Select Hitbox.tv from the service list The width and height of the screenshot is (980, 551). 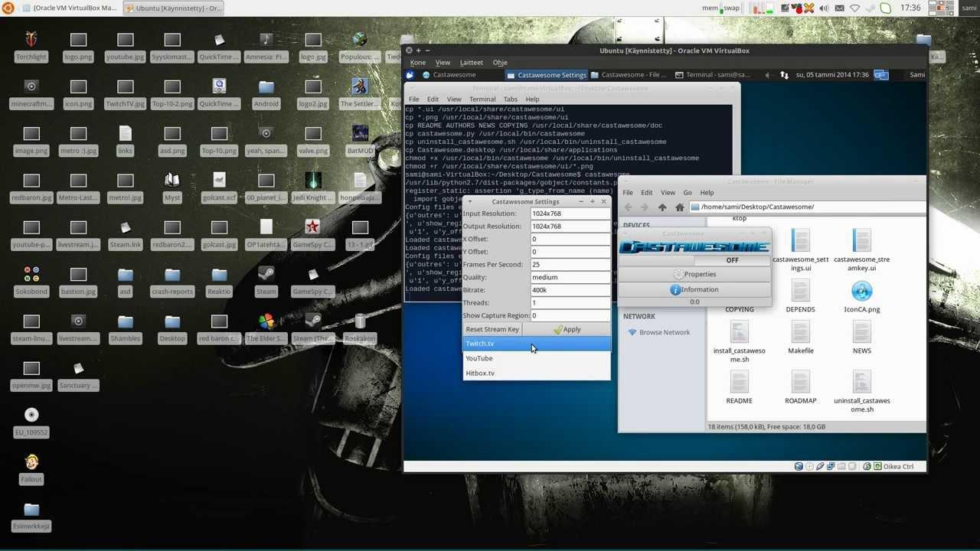click(x=537, y=373)
